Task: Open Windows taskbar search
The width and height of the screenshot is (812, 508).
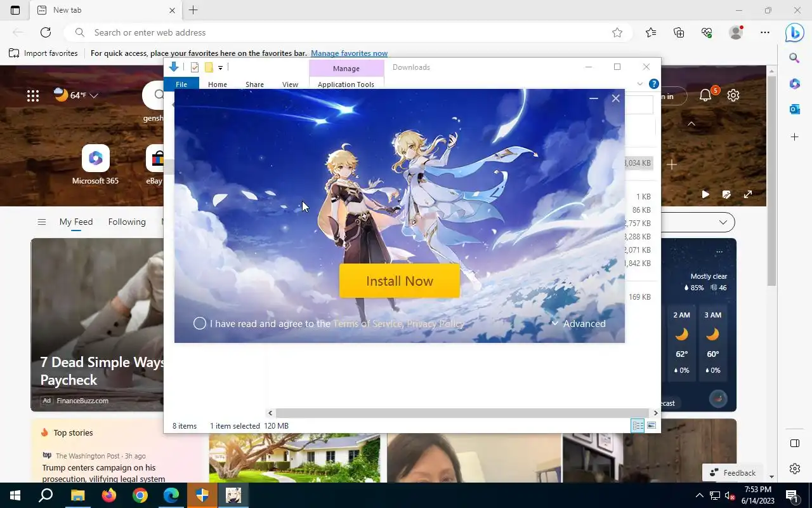Action: tap(46, 495)
